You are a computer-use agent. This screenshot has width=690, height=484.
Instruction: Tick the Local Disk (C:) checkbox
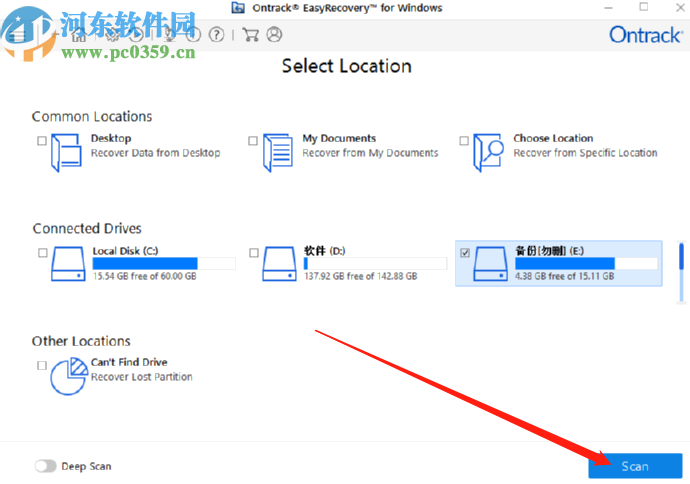43,253
